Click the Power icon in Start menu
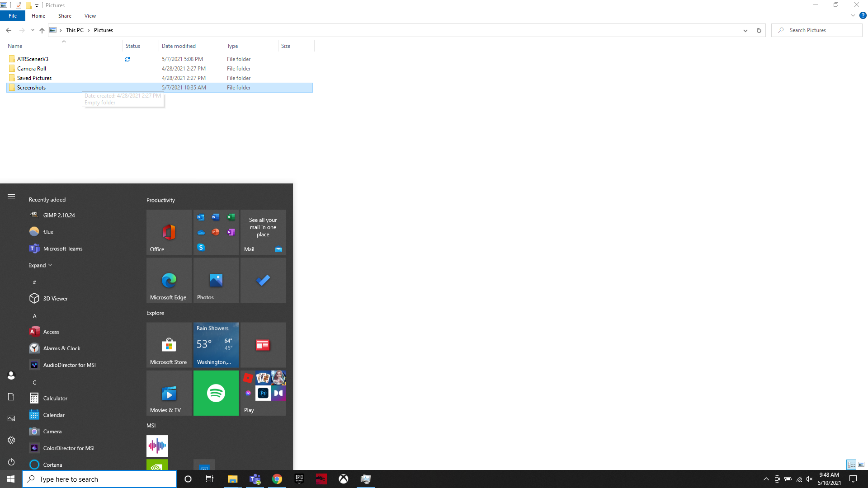868x488 pixels. click(x=11, y=462)
